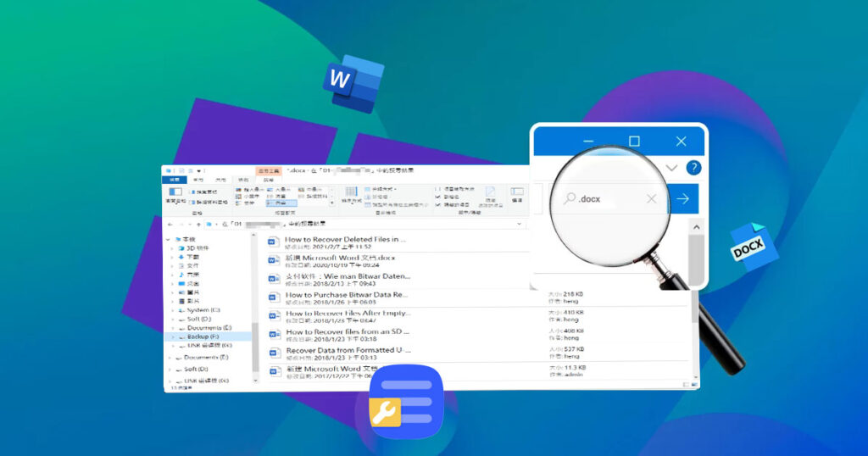Viewport: 868px width, 456px height.
Task: Open the blue File tab
Action: (175, 180)
